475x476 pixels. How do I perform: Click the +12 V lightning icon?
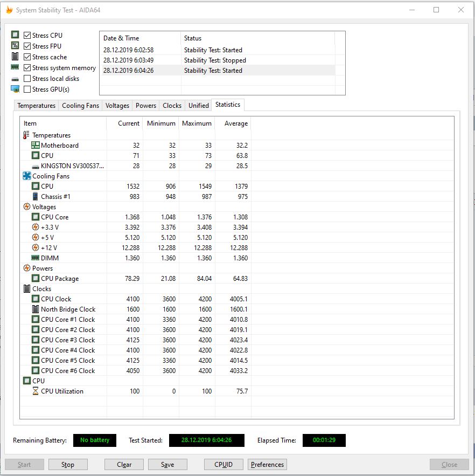(36, 248)
